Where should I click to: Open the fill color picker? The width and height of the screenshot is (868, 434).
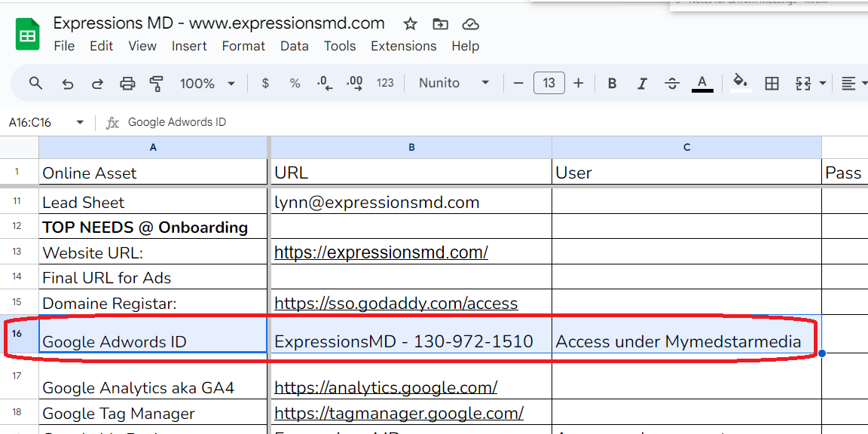pyautogui.click(x=740, y=84)
